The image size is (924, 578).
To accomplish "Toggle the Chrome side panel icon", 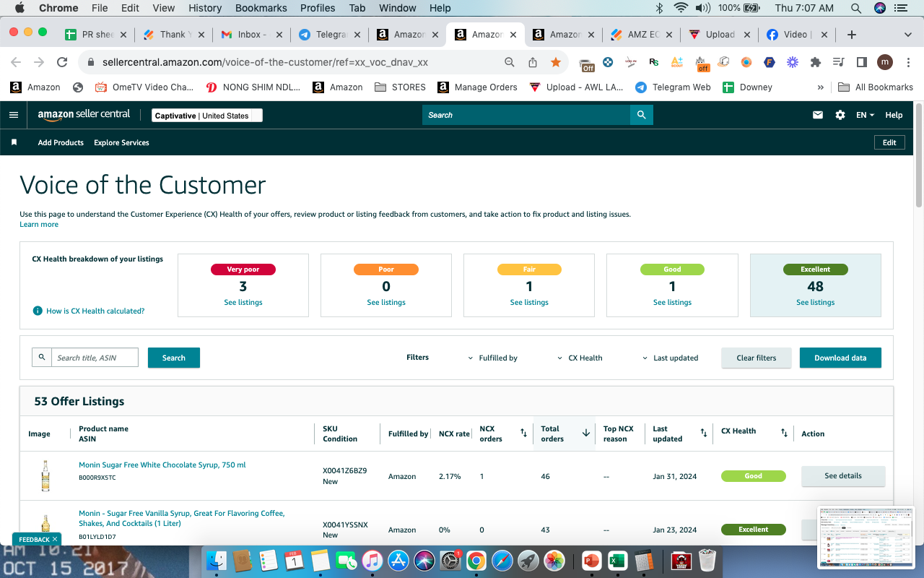I will pos(862,63).
